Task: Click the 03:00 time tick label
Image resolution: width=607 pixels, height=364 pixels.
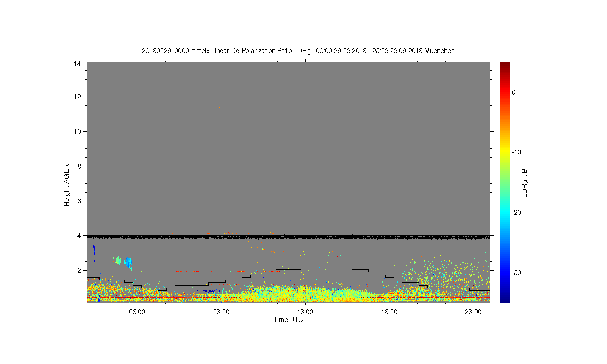Action: pos(137,312)
